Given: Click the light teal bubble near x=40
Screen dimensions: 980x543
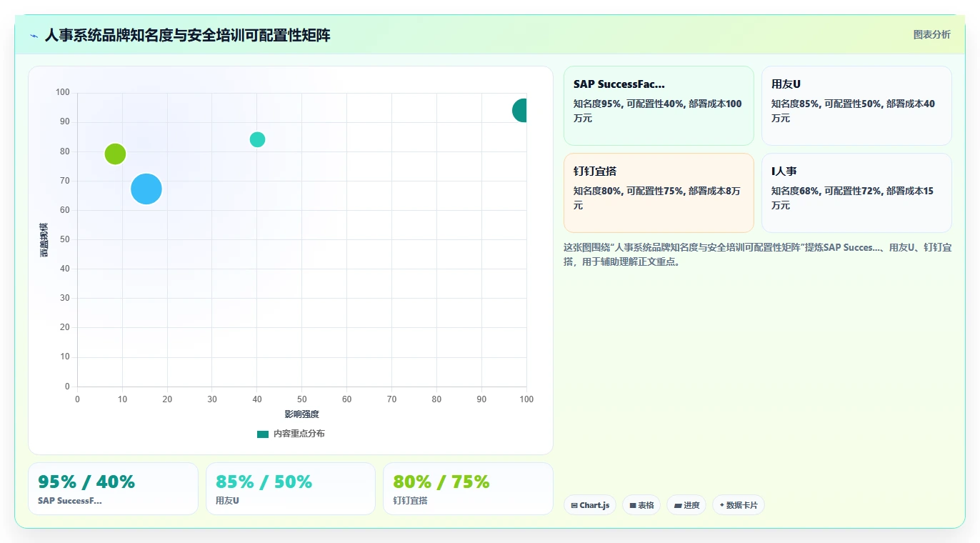Looking at the screenshot, I should click(257, 139).
